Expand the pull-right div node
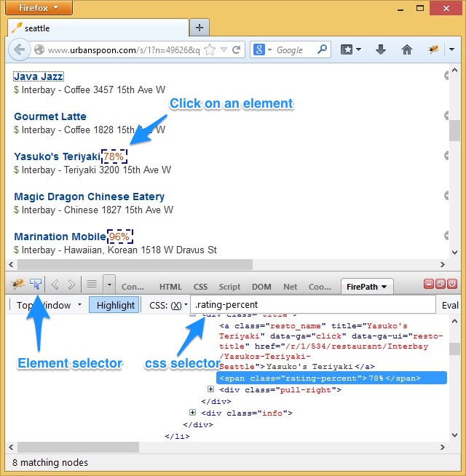Viewport: 466px width, 476px height. pos(211,390)
